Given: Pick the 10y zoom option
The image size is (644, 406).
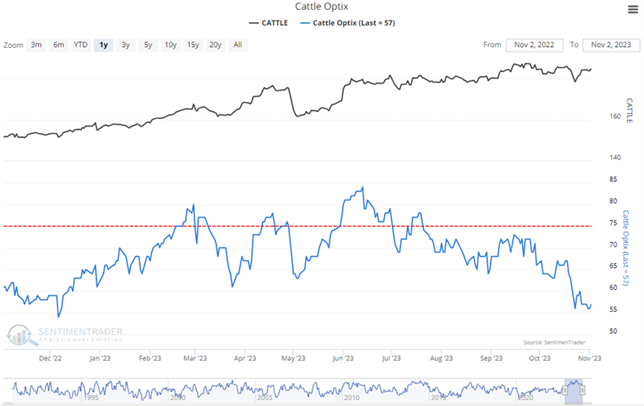Looking at the screenshot, I should (170, 45).
